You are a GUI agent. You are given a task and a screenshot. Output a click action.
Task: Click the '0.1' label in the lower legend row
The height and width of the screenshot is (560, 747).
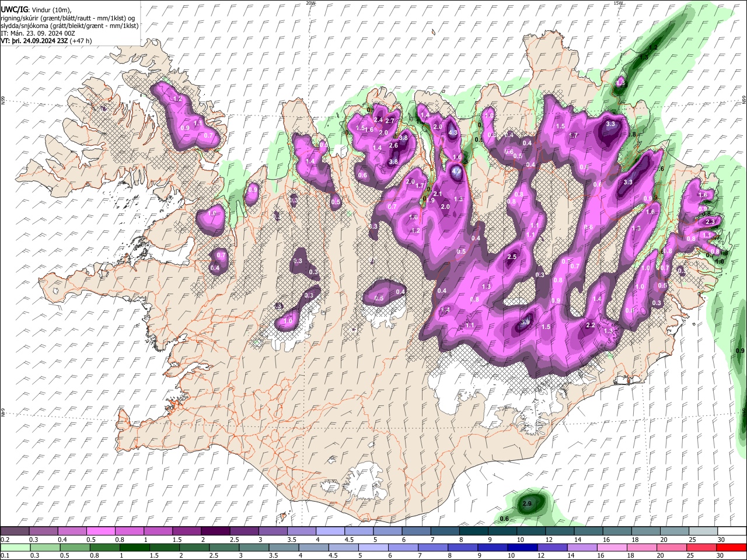point(5,555)
